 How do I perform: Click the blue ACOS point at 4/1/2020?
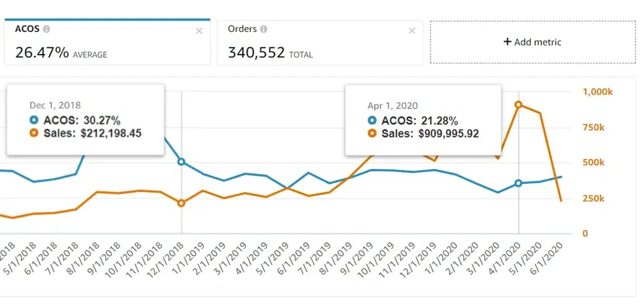519,183
